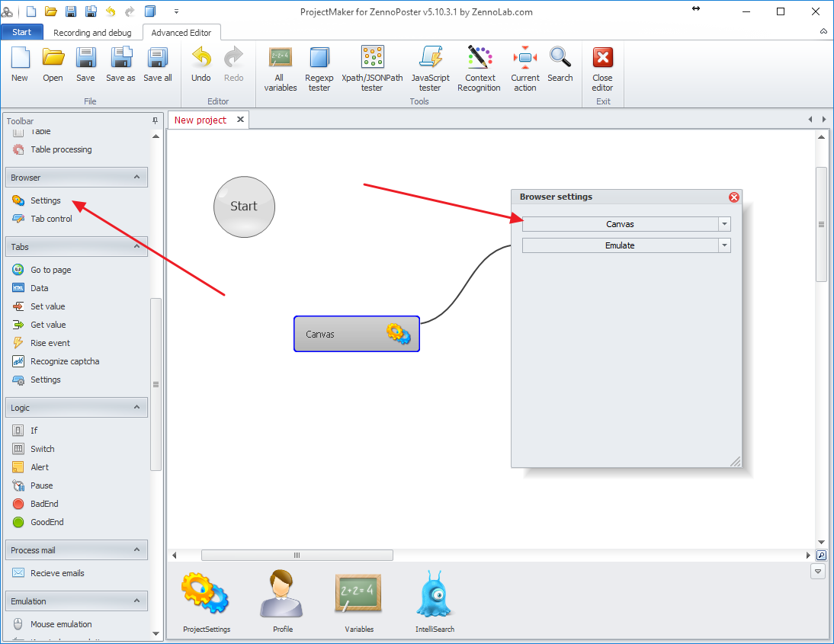Click the zoom button at canvas corner
Viewport: 834px width, 644px height.
coord(821,555)
